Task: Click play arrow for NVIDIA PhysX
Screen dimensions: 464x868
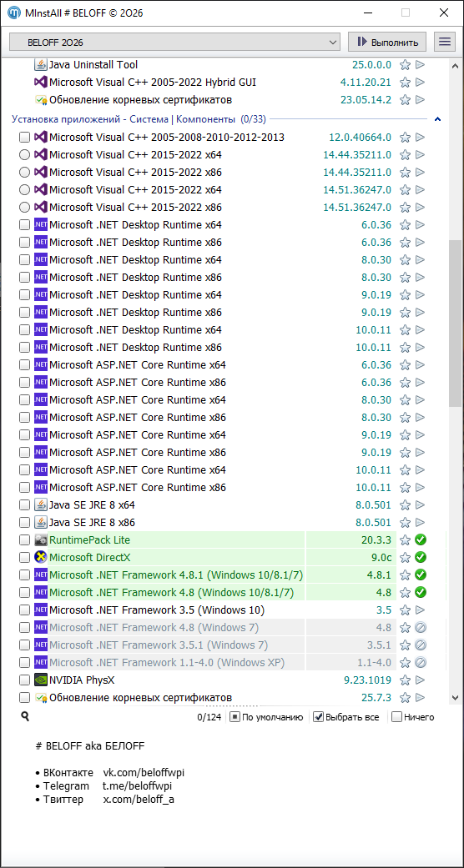Action: [x=421, y=680]
